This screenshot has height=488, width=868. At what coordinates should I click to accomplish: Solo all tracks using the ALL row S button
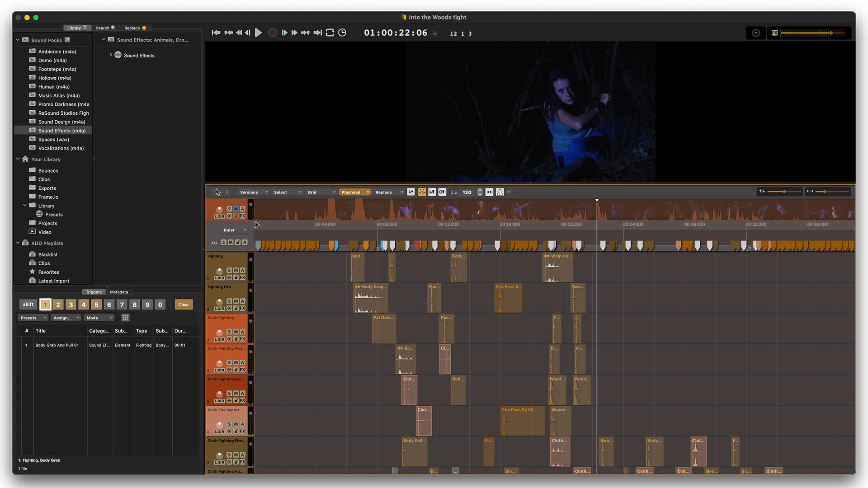223,242
